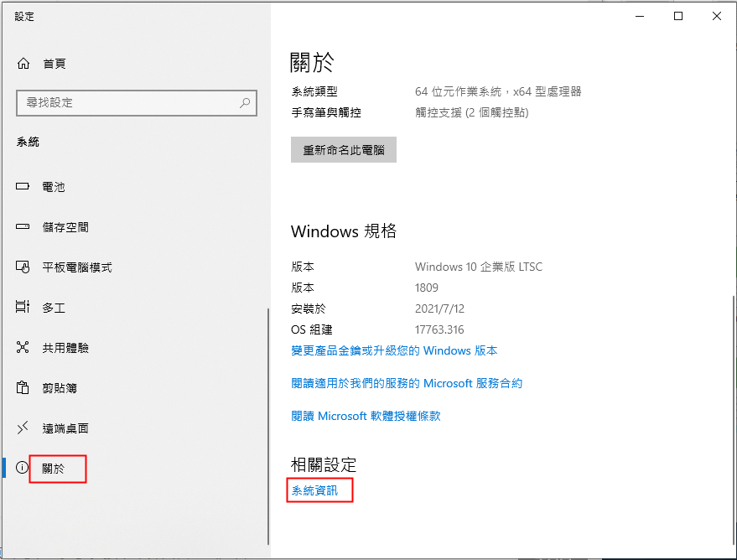Select 儲存空間 in the sidebar
The image size is (737, 560).
(65, 227)
